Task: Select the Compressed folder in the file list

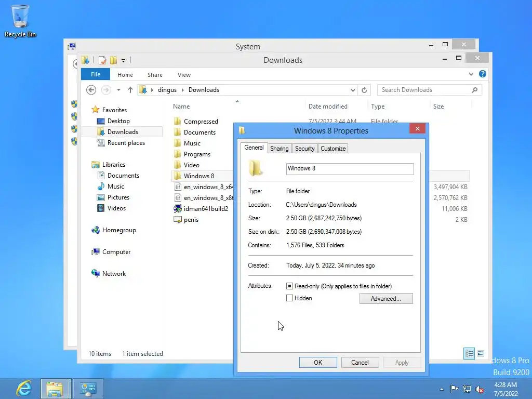Action: (x=201, y=121)
